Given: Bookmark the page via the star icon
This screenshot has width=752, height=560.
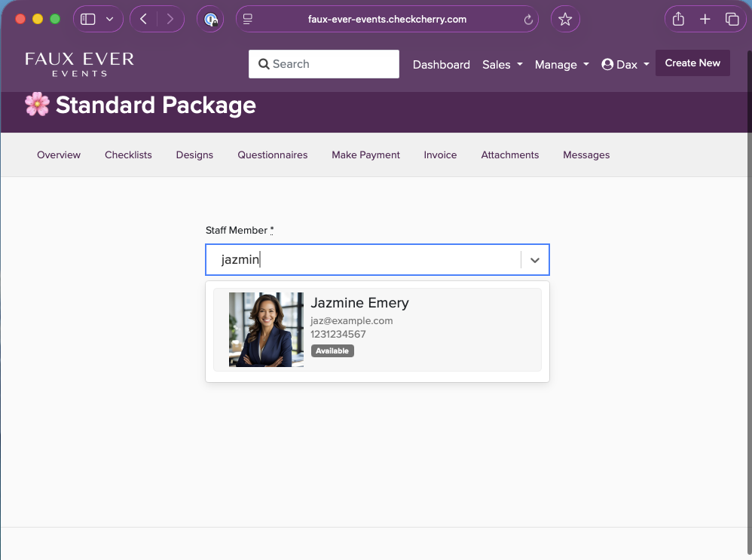Looking at the screenshot, I should click(x=565, y=19).
